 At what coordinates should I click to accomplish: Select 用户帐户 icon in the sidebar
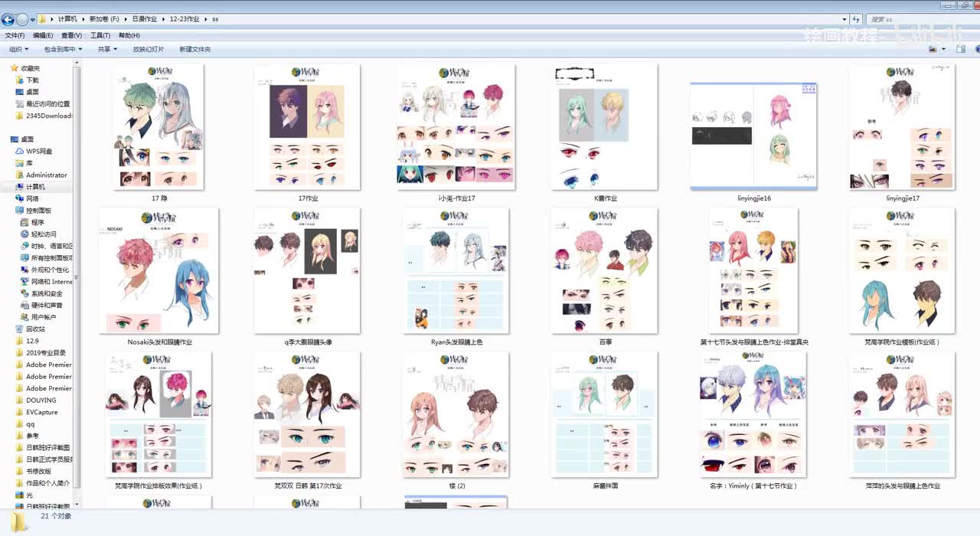(x=24, y=317)
